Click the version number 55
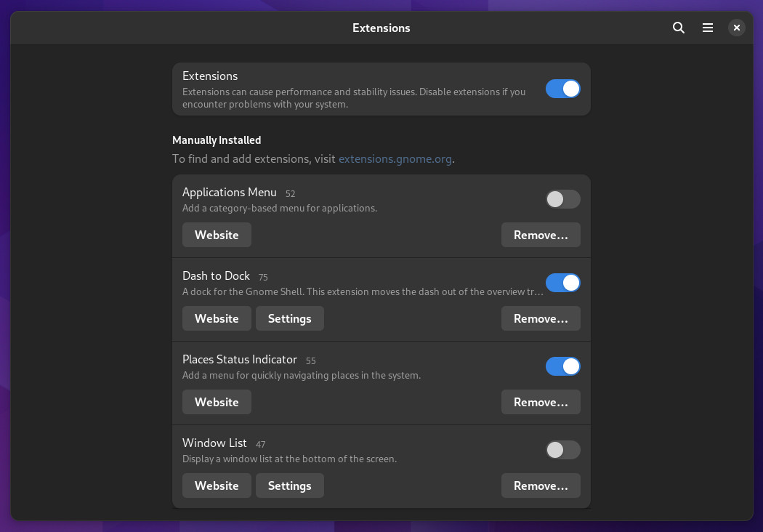Screen dimensions: 763x532 (311, 360)
